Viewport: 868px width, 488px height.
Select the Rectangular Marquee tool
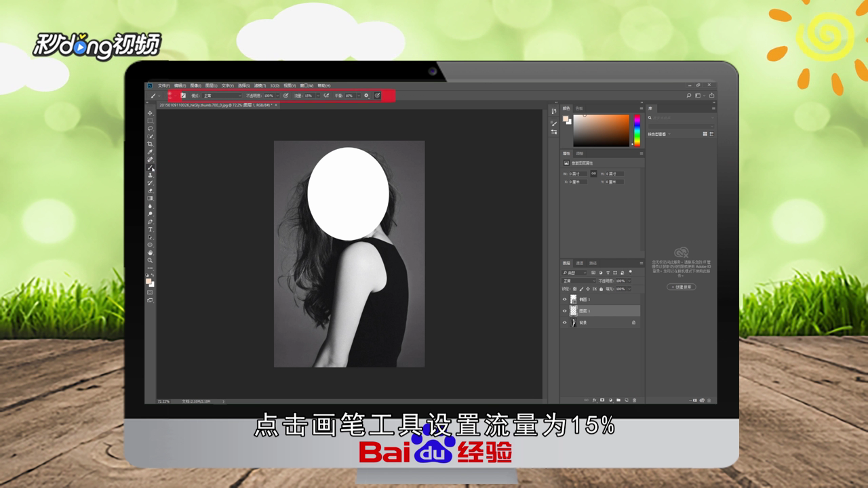point(150,121)
